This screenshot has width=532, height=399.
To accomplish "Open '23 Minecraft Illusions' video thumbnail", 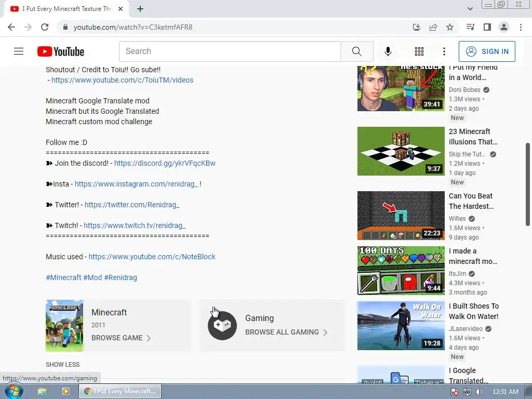I will tap(401, 151).
